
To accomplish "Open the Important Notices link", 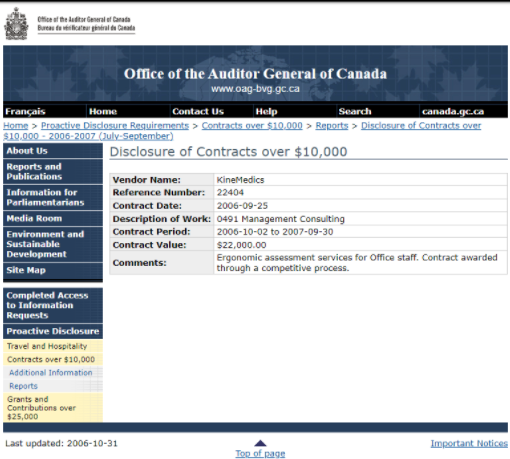I will tap(469, 443).
